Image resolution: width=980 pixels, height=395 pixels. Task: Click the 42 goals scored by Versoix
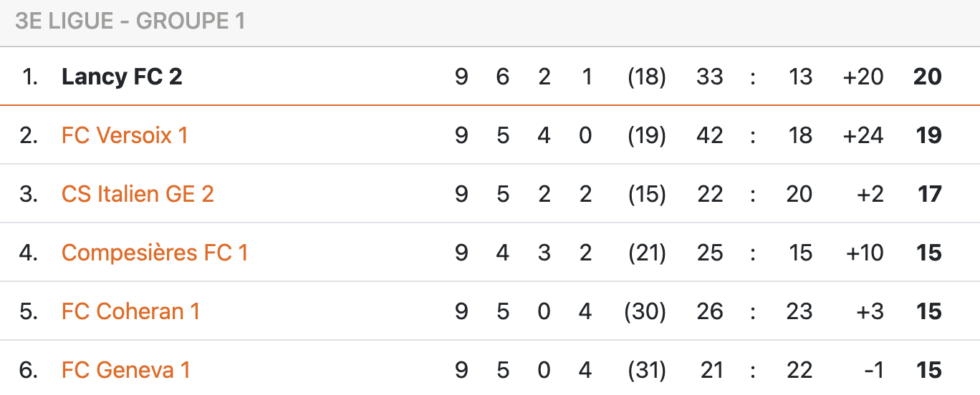tap(709, 135)
